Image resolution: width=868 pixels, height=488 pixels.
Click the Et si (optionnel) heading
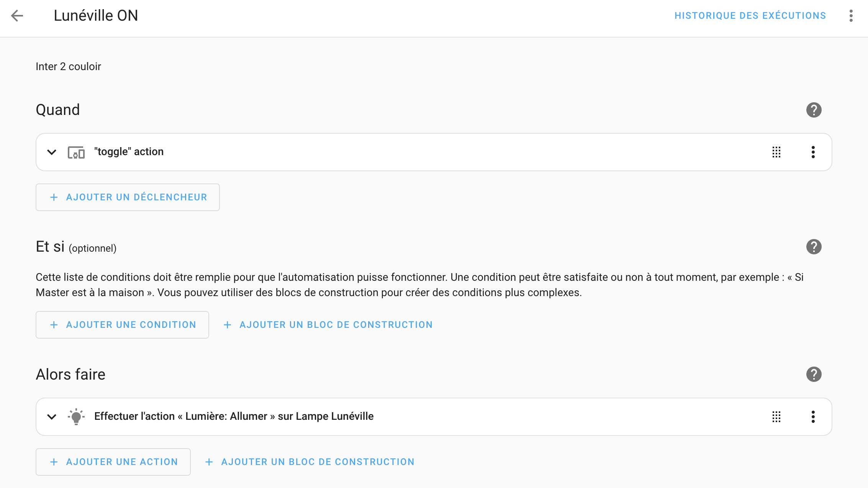(76, 247)
